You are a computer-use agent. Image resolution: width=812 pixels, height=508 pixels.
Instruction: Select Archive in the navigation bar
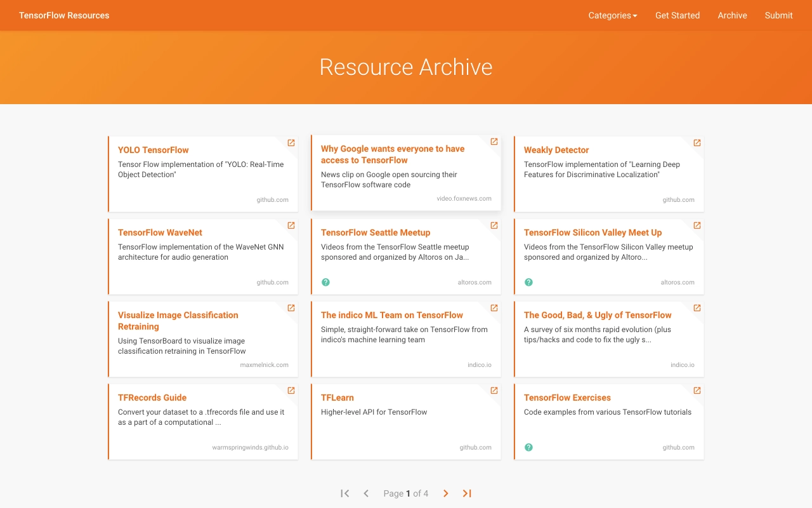[732, 15]
